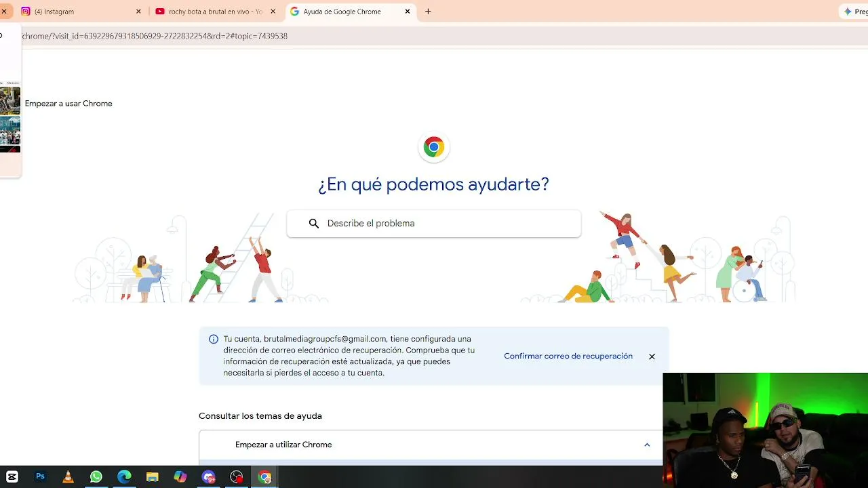Open Microsoft Edge from the taskbar
Screen dimensions: 868x488
click(x=124, y=477)
